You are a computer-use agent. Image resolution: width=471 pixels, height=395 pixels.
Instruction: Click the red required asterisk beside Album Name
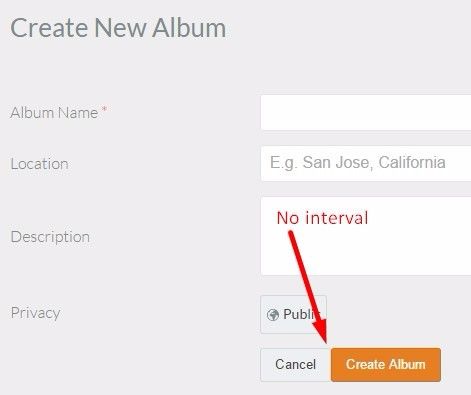104,109
